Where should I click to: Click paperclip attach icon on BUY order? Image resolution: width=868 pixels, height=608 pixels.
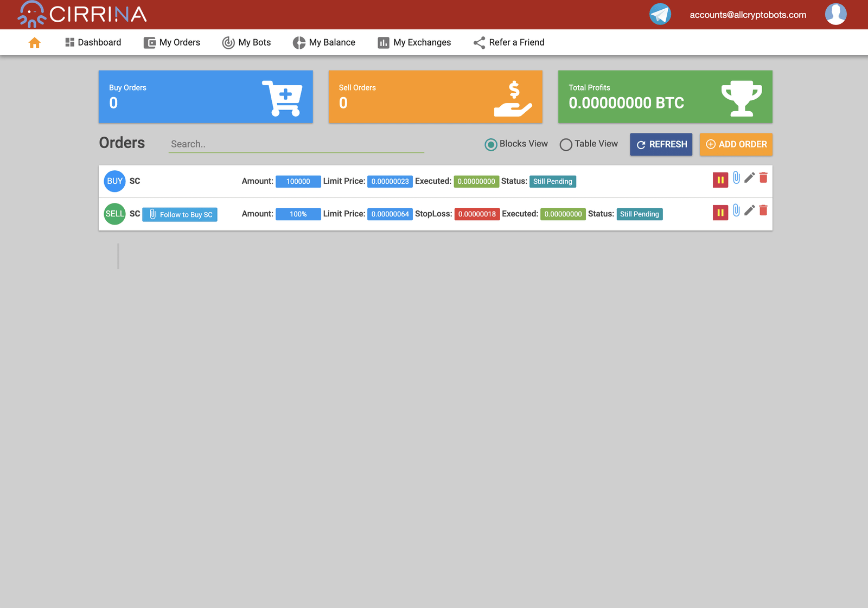[736, 178]
